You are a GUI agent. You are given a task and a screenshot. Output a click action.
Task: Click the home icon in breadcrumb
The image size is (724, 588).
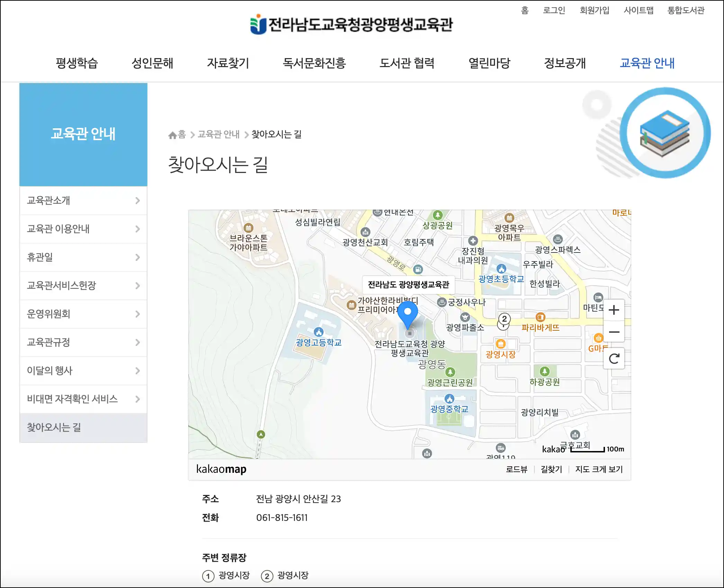[172, 135]
